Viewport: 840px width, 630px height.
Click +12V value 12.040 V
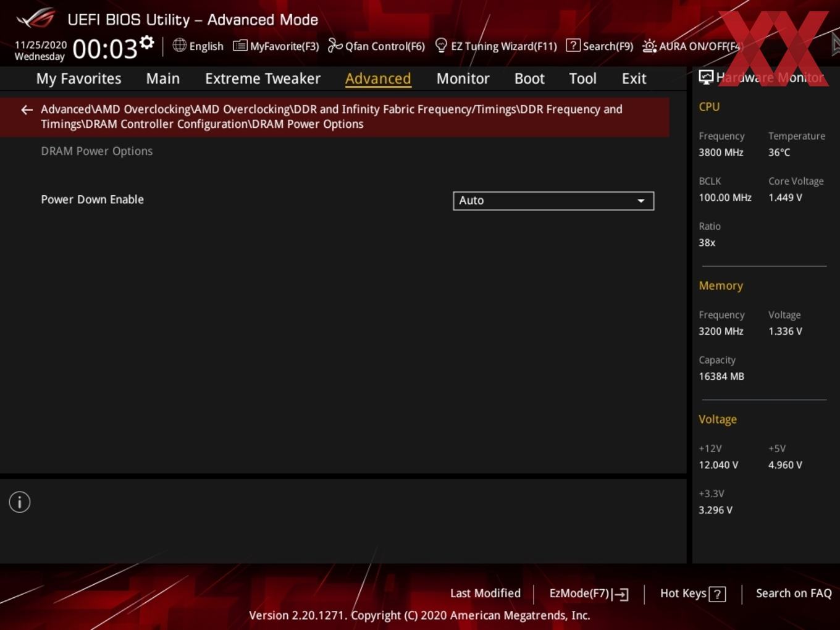coord(718,464)
